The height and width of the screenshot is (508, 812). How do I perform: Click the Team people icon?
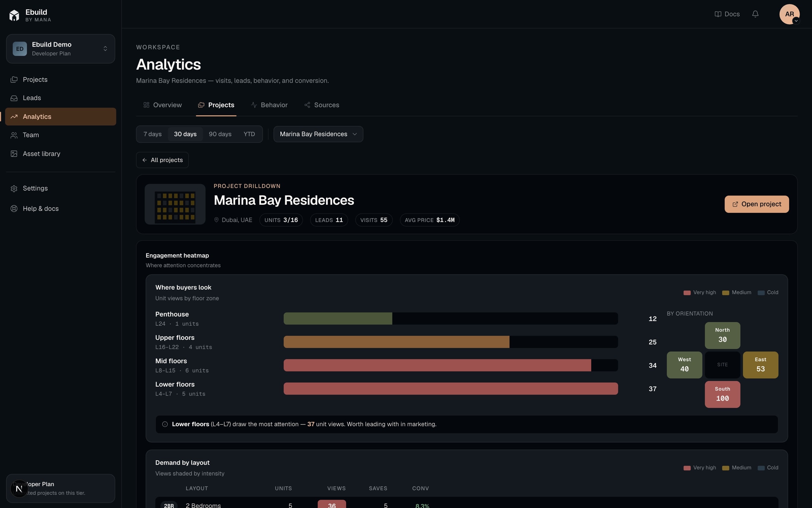[14, 135]
